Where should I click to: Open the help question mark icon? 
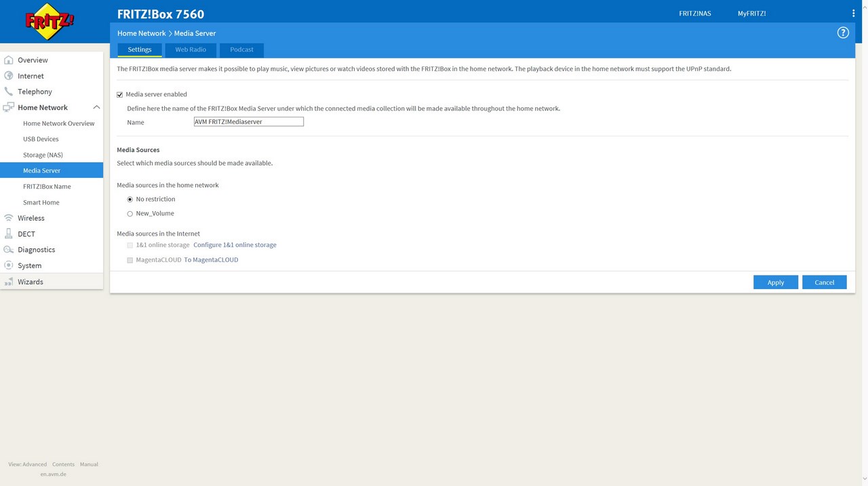click(843, 33)
